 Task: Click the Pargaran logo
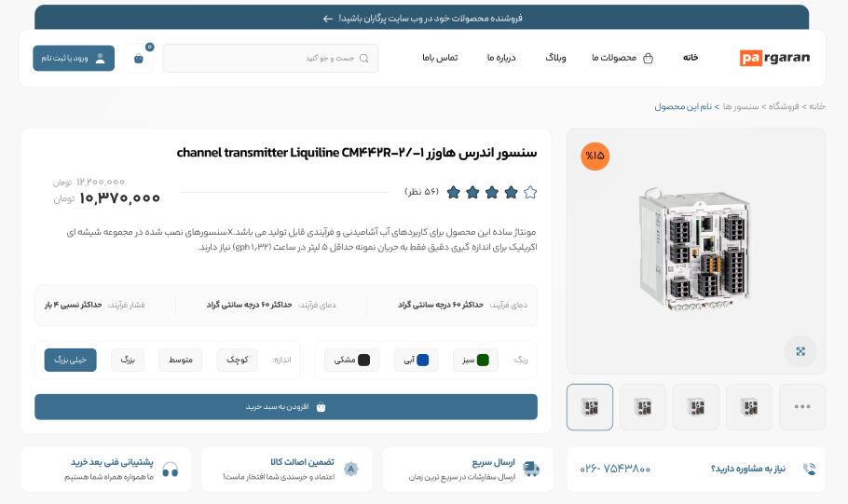[774, 58]
